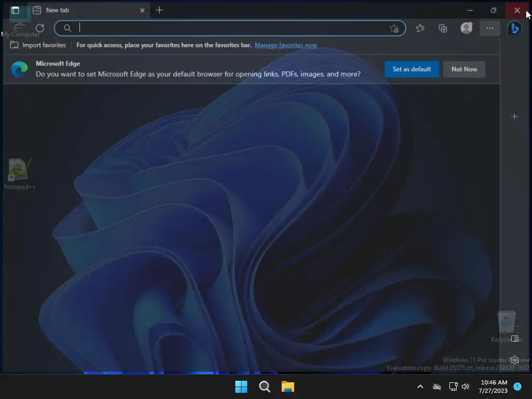Open volume speaker tray icon
532x399 pixels.
(465, 387)
